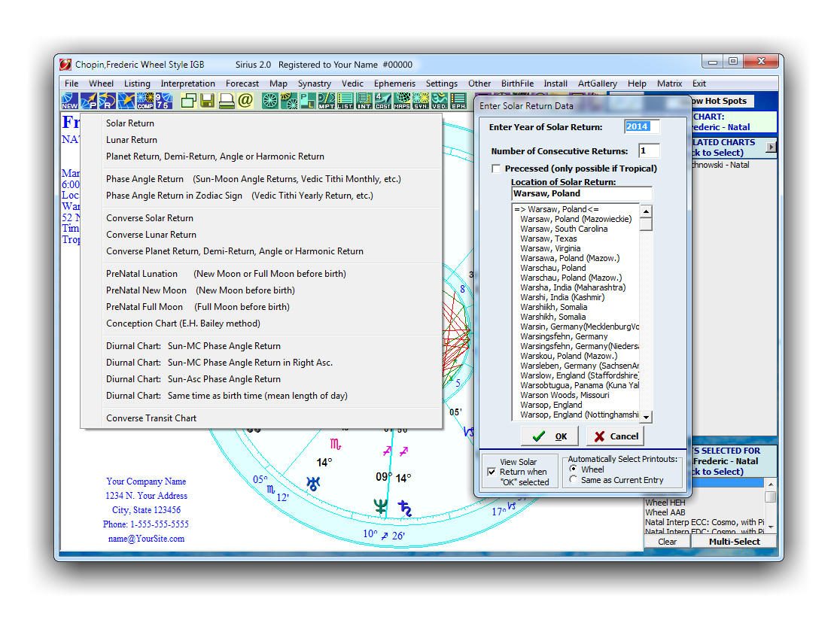Toggle View Solar Return when OK selected
This screenshot has height=644, width=837.
click(x=491, y=472)
